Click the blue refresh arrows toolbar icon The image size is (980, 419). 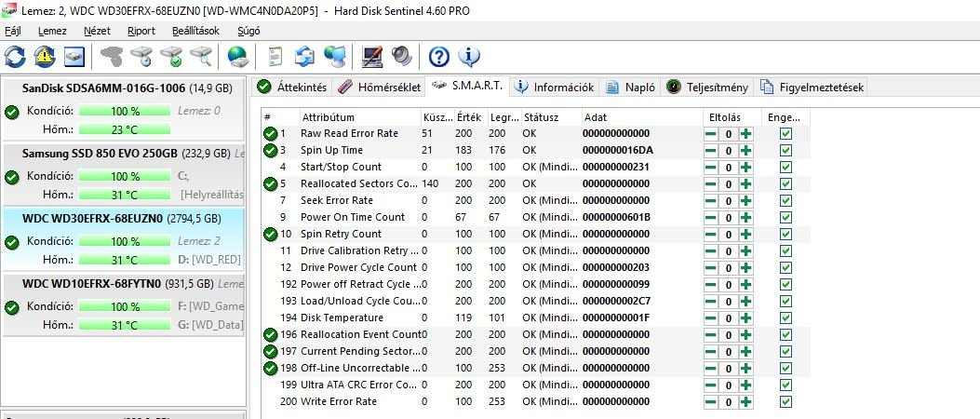pos(15,57)
